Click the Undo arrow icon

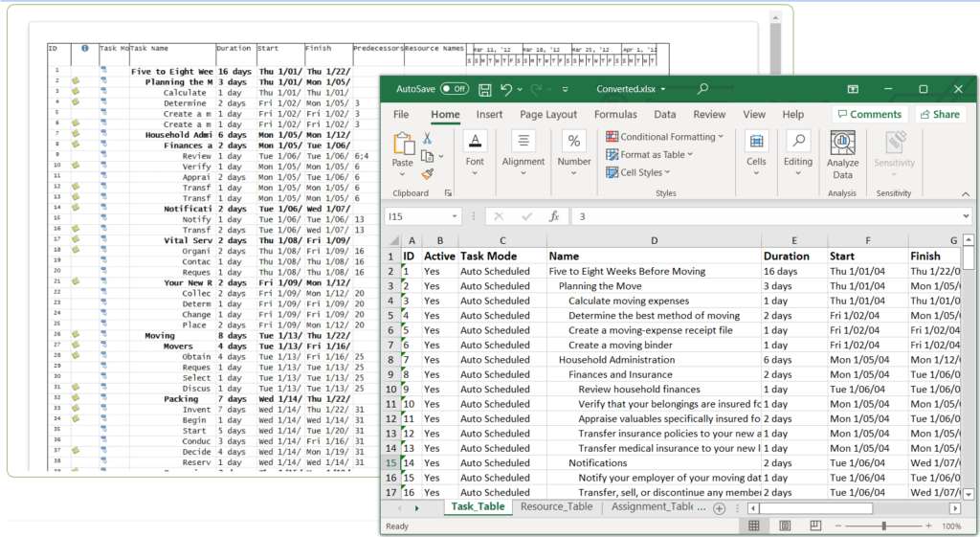pos(506,89)
